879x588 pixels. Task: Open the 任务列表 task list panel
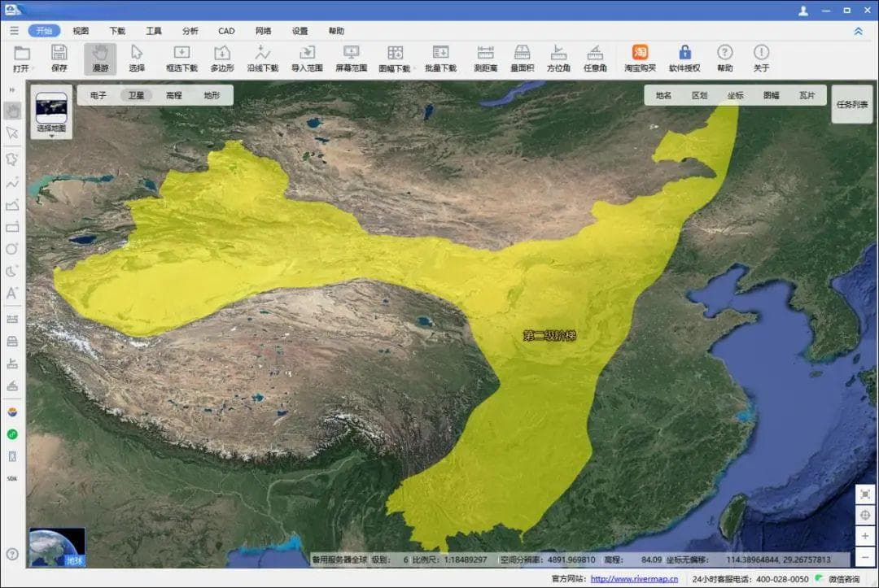click(852, 105)
